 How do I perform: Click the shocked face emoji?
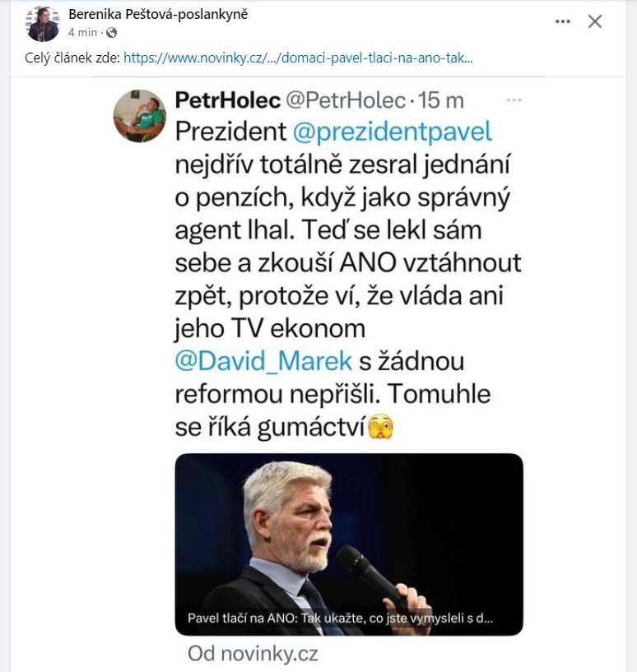tap(380, 427)
